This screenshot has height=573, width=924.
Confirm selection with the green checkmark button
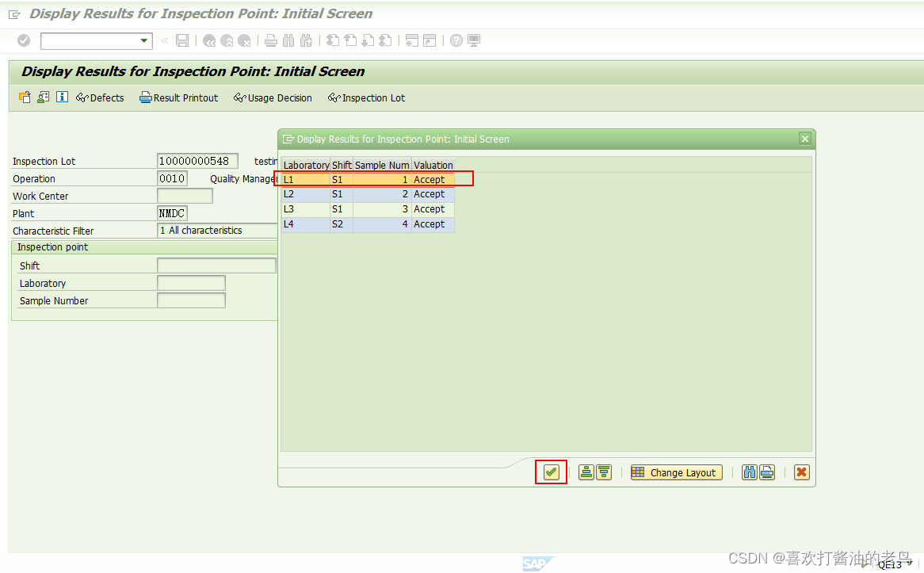coord(551,472)
